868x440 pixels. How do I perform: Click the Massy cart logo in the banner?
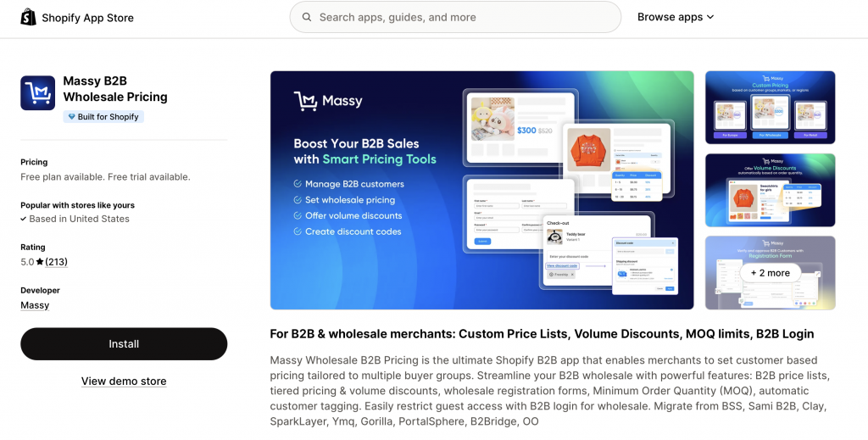[305, 101]
